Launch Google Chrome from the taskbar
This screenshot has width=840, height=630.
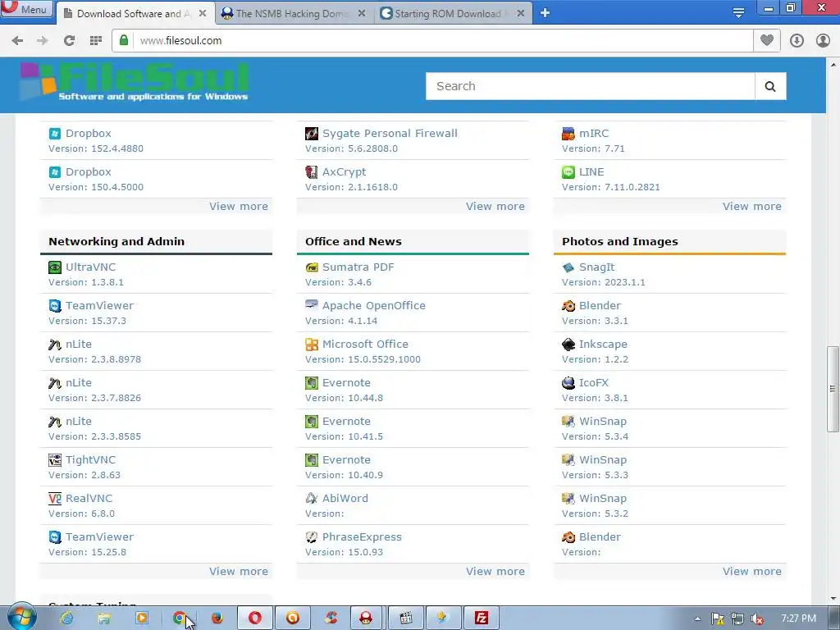tap(180, 619)
